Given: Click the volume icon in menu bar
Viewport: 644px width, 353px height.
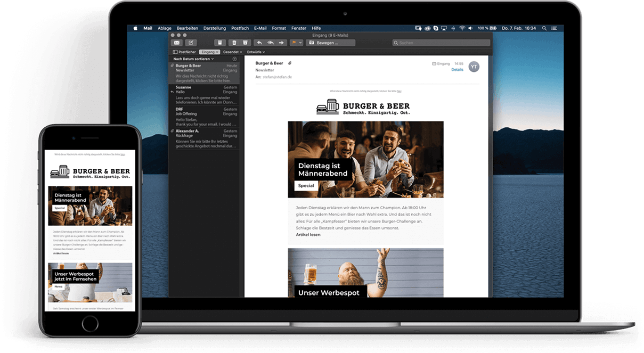Looking at the screenshot, I should click(471, 28).
